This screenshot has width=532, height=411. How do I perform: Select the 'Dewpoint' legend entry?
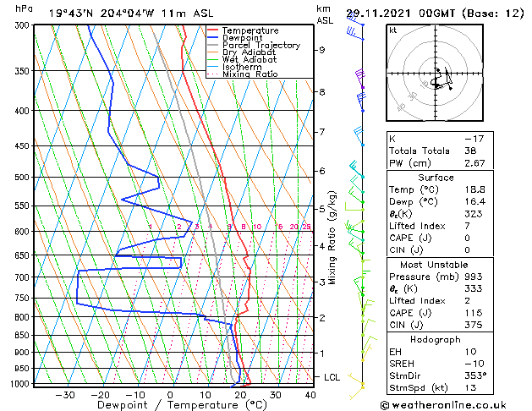tap(242, 38)
